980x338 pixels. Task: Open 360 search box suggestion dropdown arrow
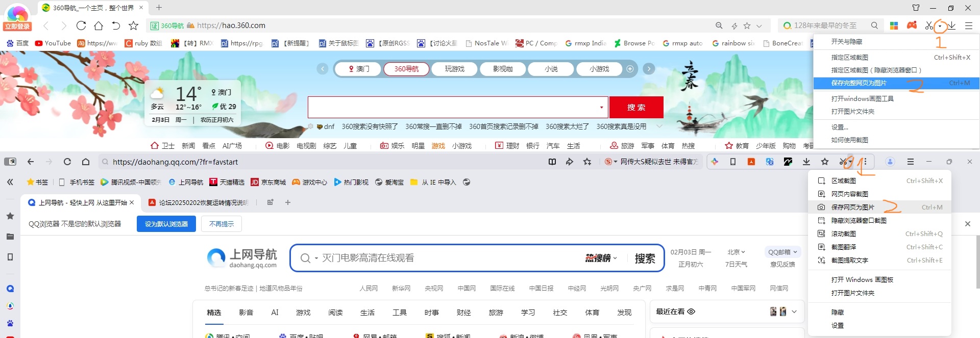coord(601,107)
